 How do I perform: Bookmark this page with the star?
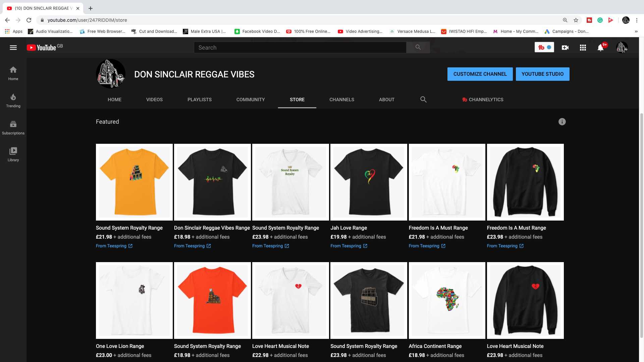pos(576,20)
